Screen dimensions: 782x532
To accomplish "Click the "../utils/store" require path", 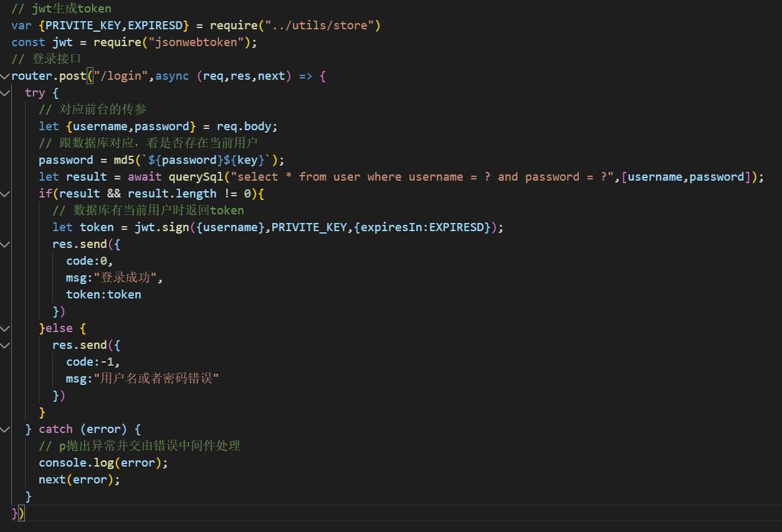I will [x=319, y=26].
